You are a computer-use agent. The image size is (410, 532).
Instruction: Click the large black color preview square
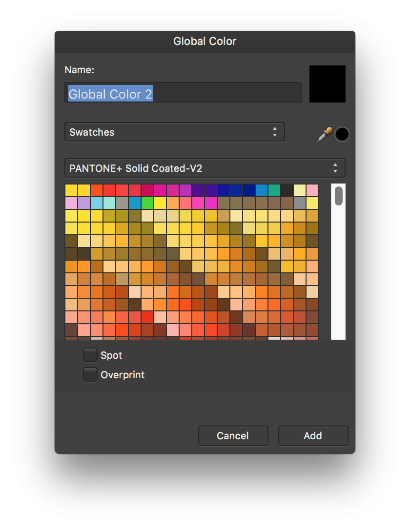[327, 84]
